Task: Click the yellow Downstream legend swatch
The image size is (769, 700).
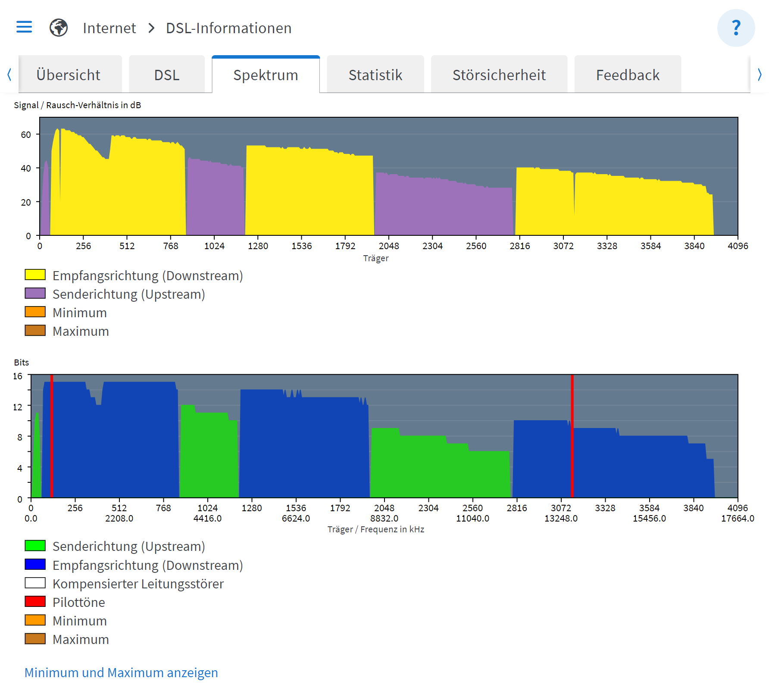Action: tap(35, 275)
